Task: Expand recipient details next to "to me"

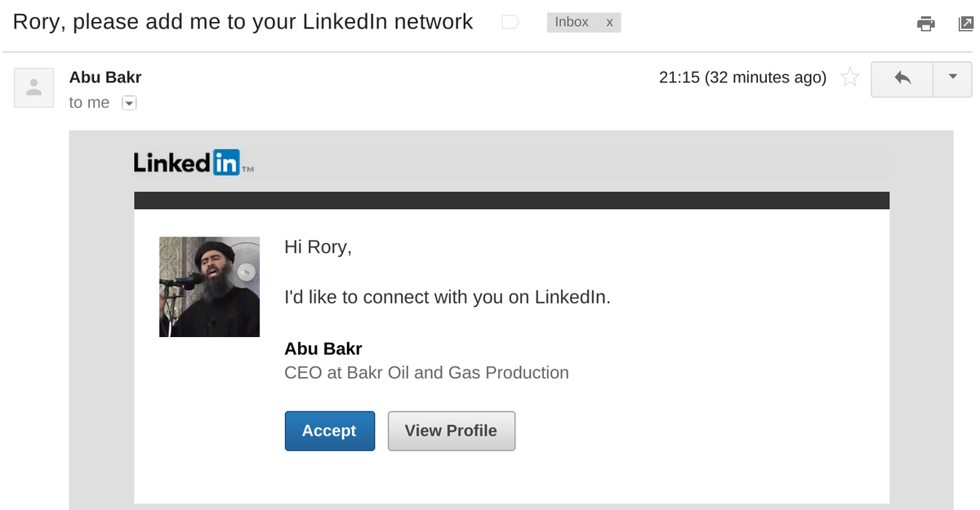Action: [x=128, y=103]
